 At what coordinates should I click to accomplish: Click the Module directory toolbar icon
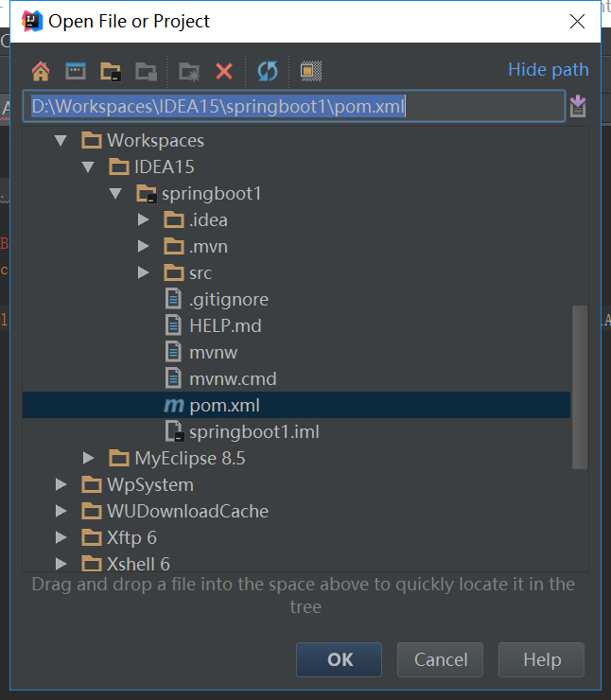pos(147,72)
